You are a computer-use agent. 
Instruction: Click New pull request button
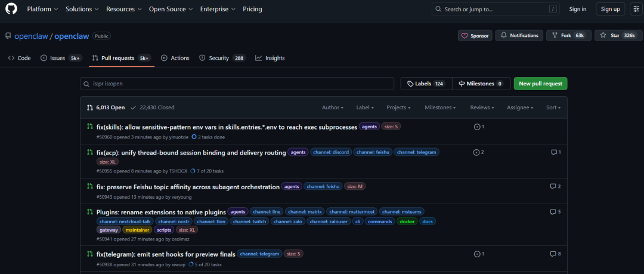(x=540, y=84)
